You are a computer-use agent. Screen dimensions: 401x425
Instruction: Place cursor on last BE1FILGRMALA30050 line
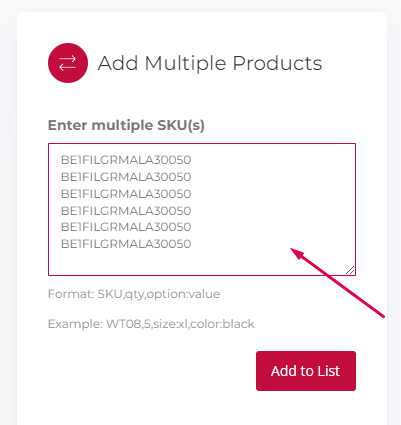tap(126, 244)
